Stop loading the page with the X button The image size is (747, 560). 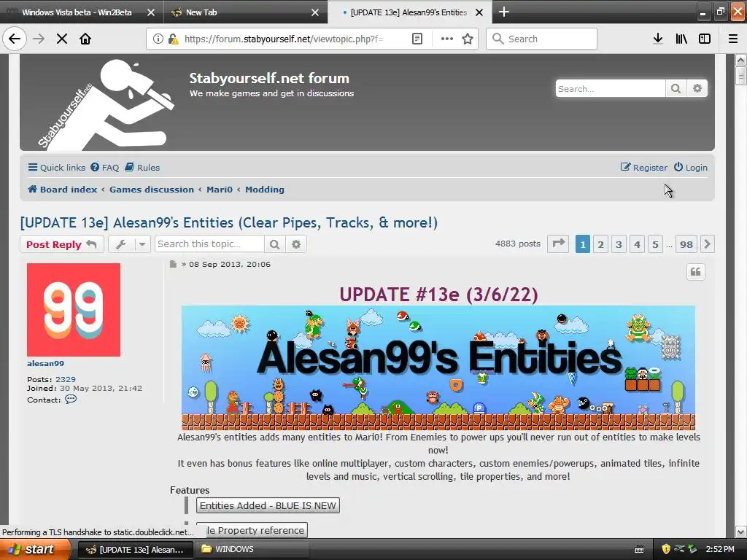pyautogui.click(x=62, y=39)
